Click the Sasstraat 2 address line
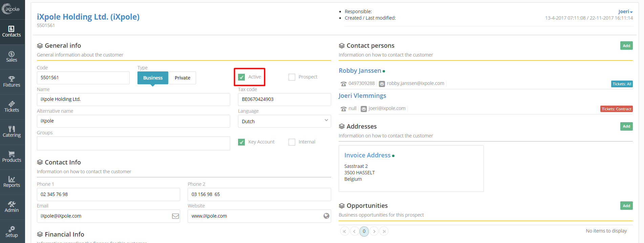This screenshot has height=243, width=644. (356, 166)
